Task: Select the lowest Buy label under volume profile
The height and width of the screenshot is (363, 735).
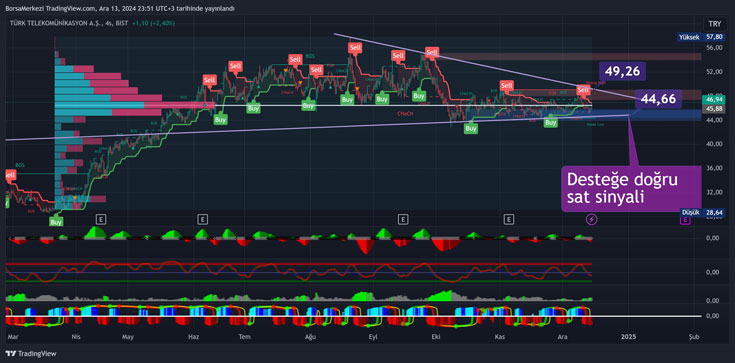Action: 56,222
